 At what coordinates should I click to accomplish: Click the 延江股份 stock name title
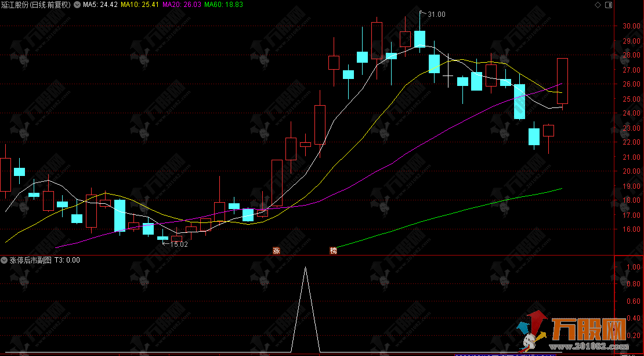[x=15, y=5]
